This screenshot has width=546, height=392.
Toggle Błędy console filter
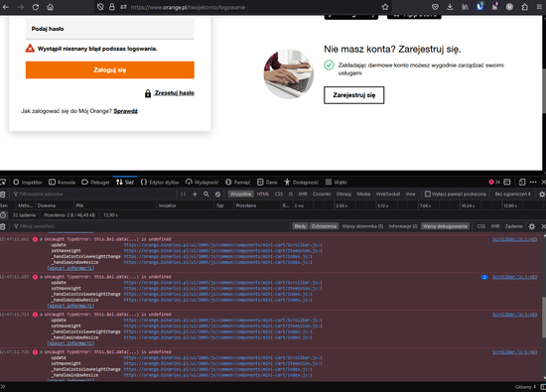300,226
